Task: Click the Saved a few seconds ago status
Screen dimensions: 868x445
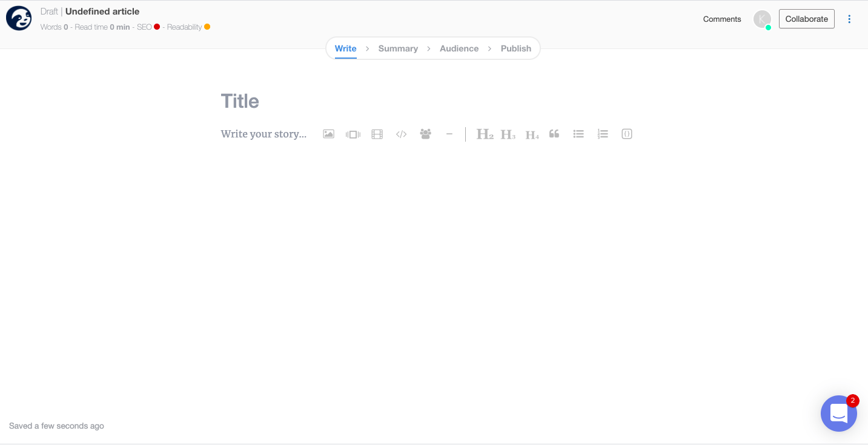Action: coord(56,426)
